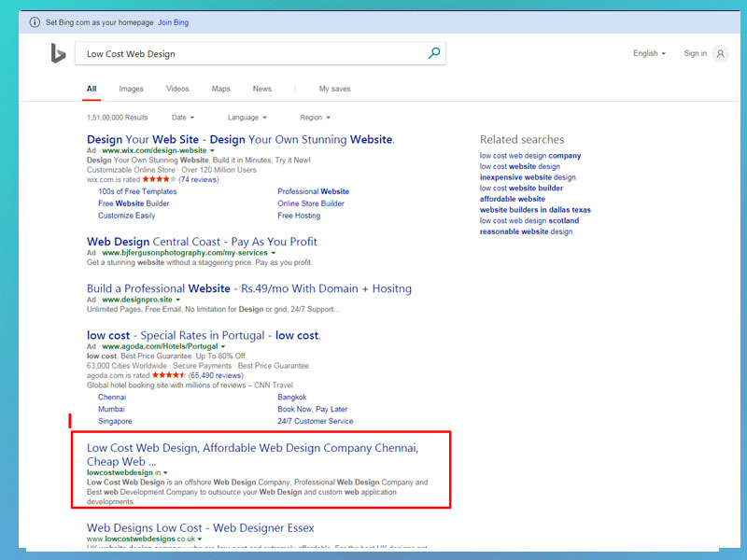Click the www.agoda.com/Hotels/Portugal URL
The width and height of the screenshot is (747, 560).
[160, 346]
